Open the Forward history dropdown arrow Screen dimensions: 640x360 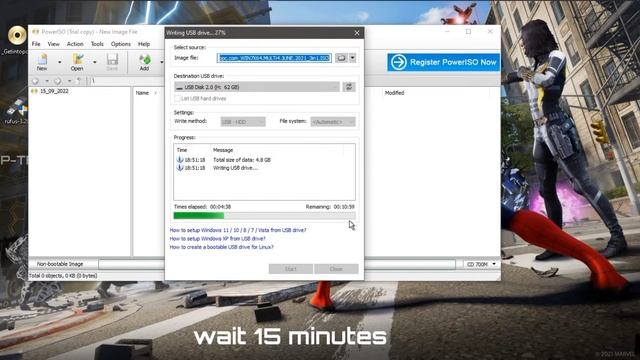pyautogui.click(x=69, y=81)
